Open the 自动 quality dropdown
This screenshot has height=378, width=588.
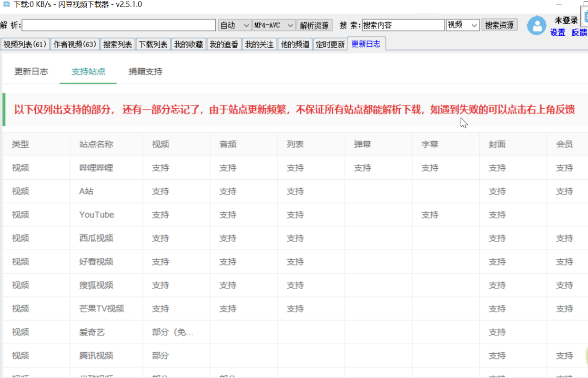tap(235, 25)
